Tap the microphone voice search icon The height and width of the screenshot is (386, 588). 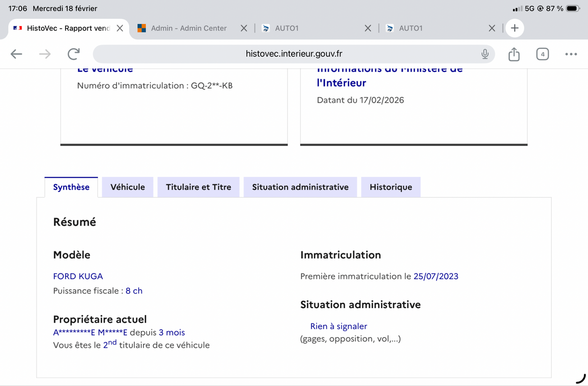[485, 54]
